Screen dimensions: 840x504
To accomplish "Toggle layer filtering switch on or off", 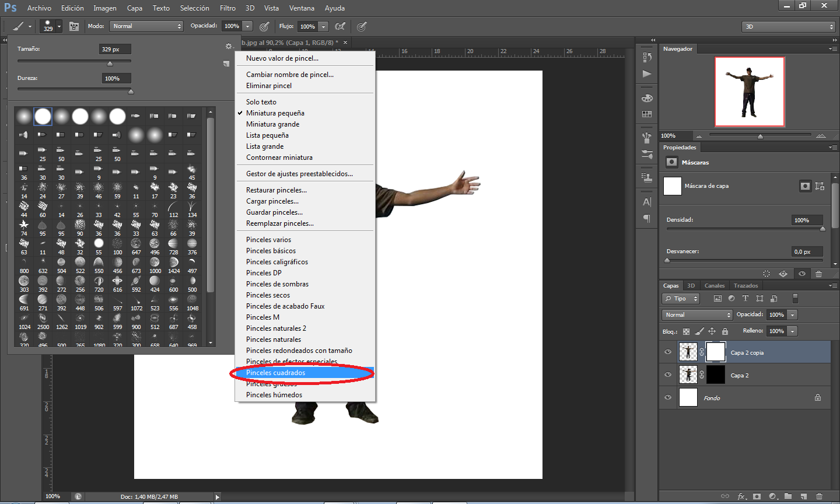I will point(795,298).
